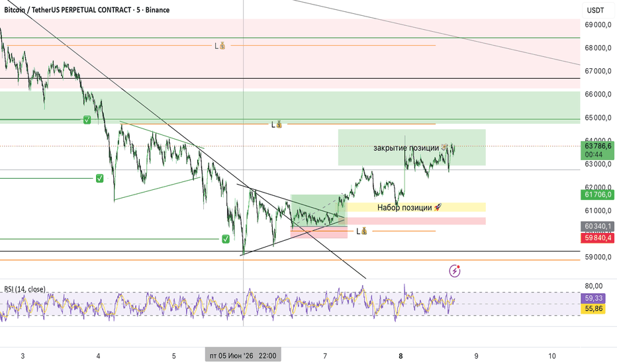Select the green закрытие позиции zone
Screen dimensions: 617x364
tap(412, 147)
